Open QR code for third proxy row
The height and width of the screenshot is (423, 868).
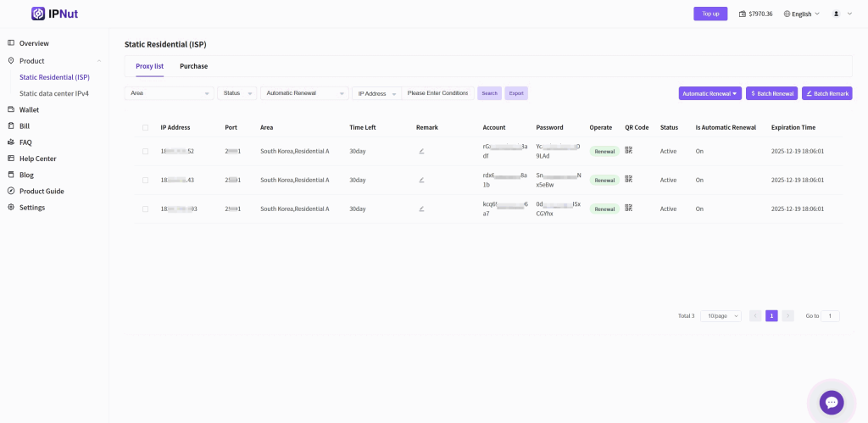[x=629, y=209]
